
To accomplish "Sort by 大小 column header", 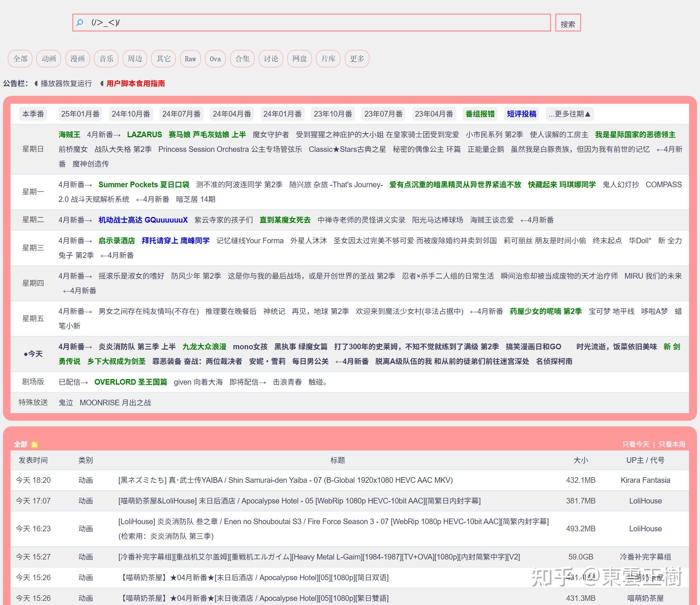I will click(581, 460).
